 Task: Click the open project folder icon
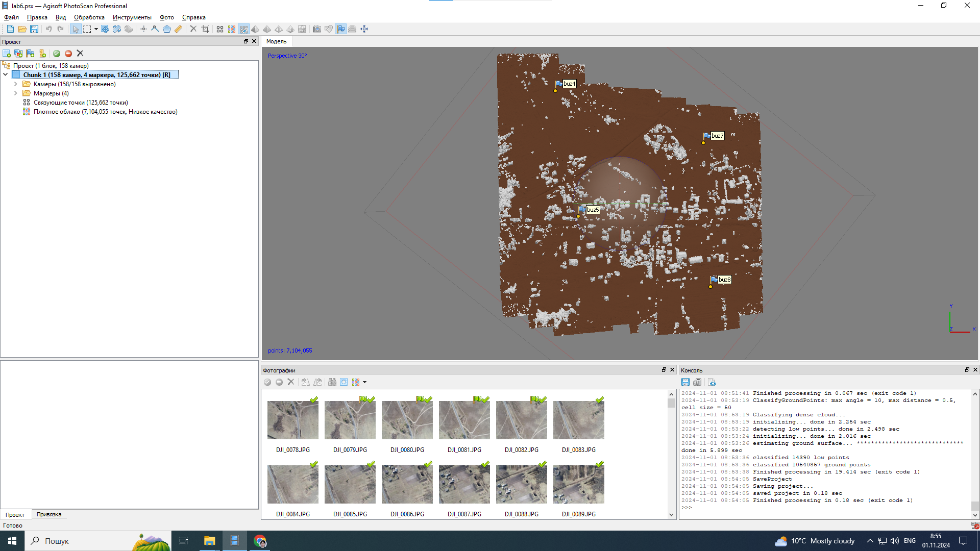tap(22, 29)
